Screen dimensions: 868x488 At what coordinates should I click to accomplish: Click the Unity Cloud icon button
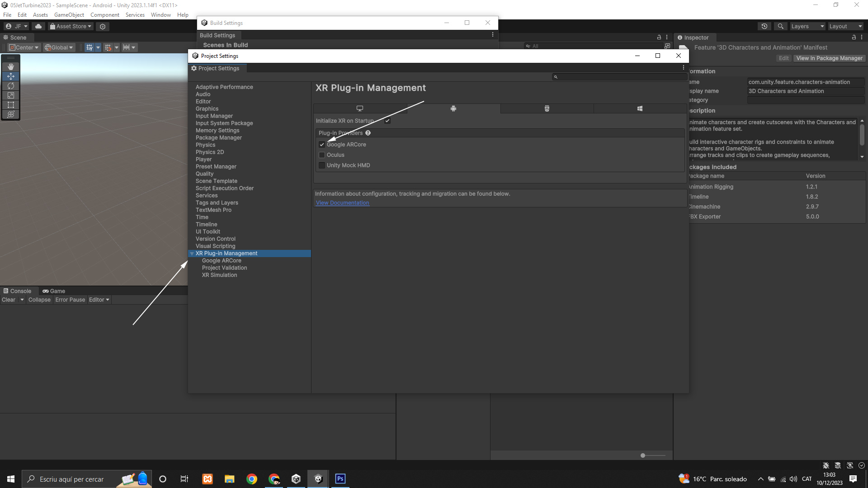coord(38,26)
